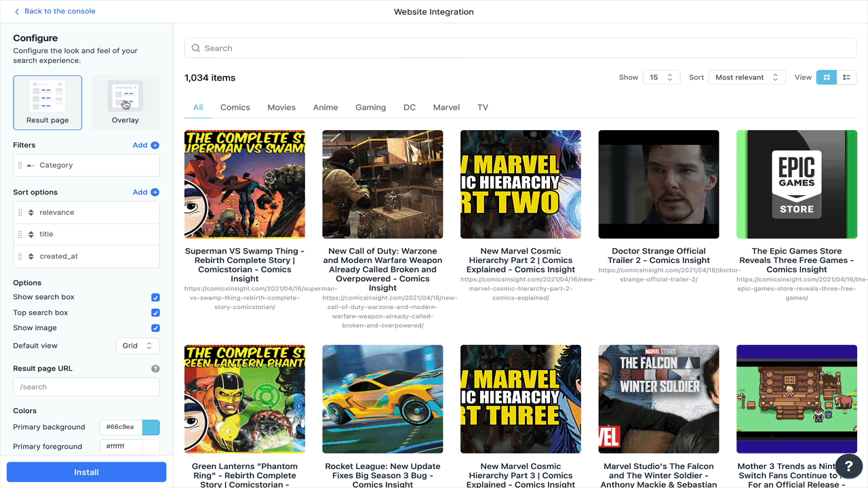Click the sort arrows icon beside relevance
868x488 pixels.
[x=31, y=213]
